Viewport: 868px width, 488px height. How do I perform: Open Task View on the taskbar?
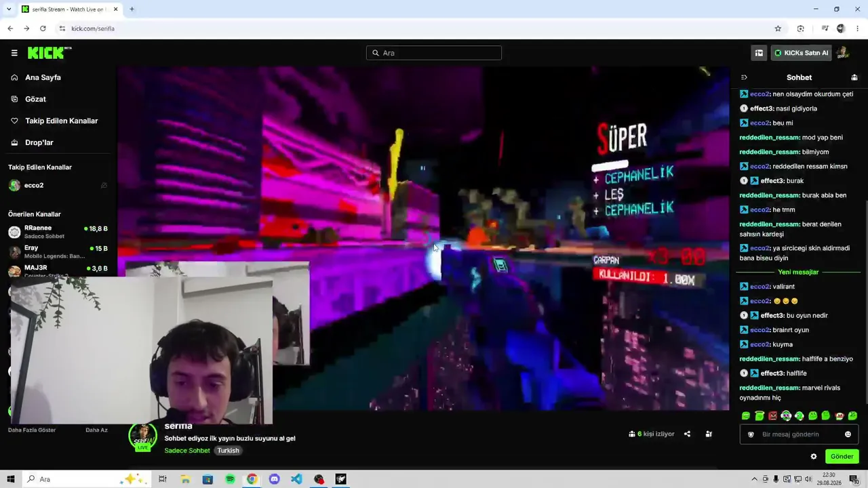click(x=163, y=479)
